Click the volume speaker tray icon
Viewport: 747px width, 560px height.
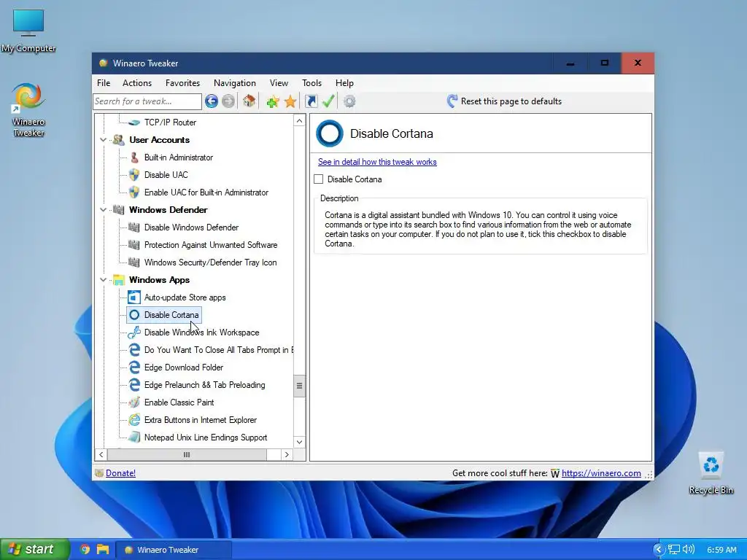coord(689,550)
